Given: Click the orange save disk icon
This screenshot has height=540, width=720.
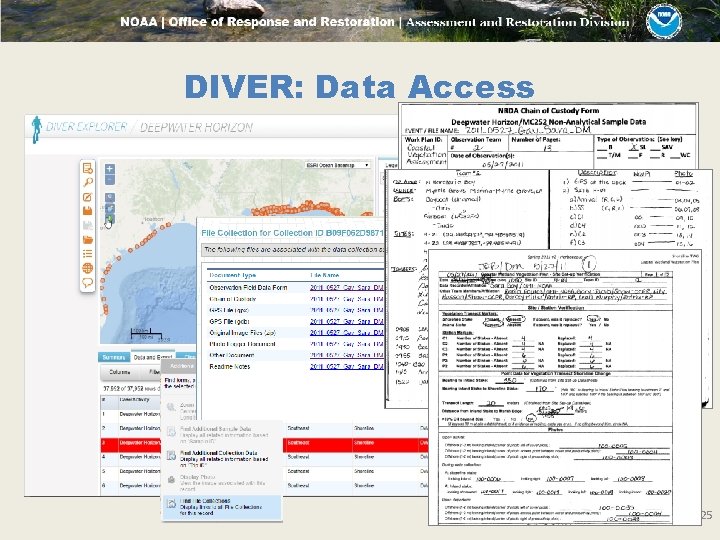Looking at the screenshot, I should [x=87, y=211].
